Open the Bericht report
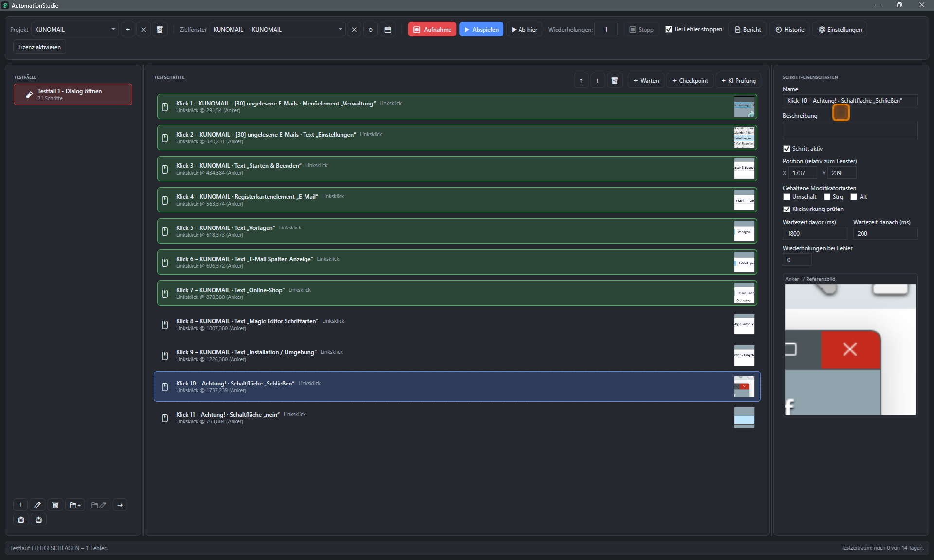 click(747, 30)
